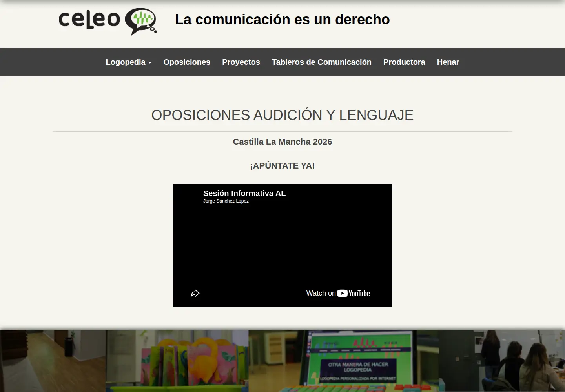Open the colorful children's books photo
The width and height of the screenshot is (565, 392).
coord(177,361)
